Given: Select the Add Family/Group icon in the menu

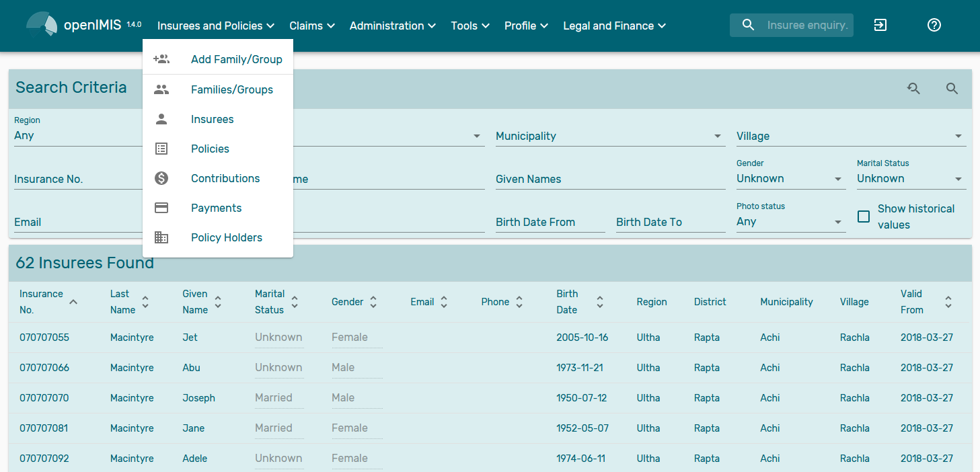Looking at the screenshot, I should (161, 58).
